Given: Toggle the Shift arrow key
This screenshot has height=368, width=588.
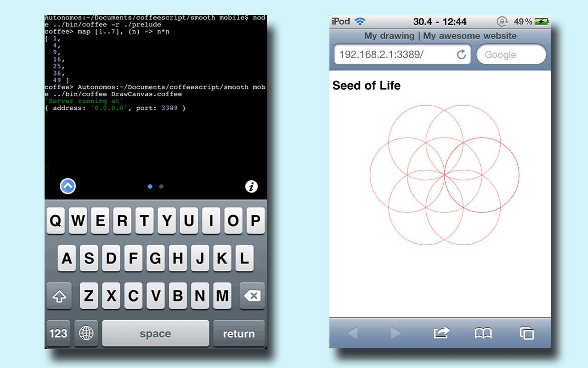Looking at the screenshot, I should 59,296.
